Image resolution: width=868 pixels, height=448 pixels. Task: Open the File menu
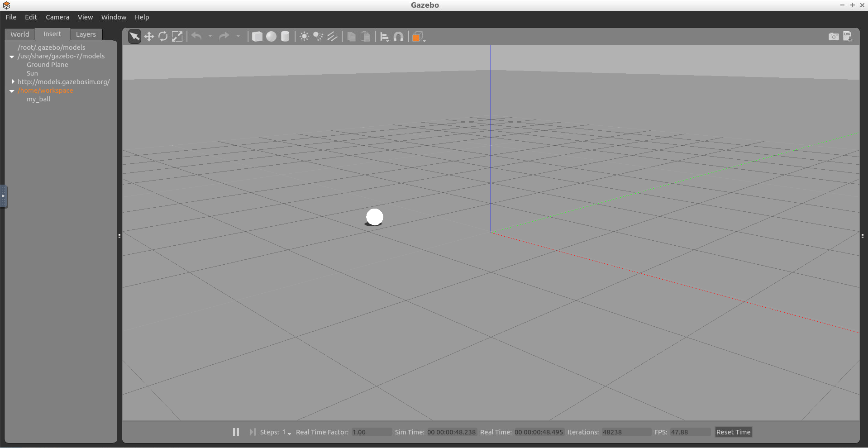[11, 17]
